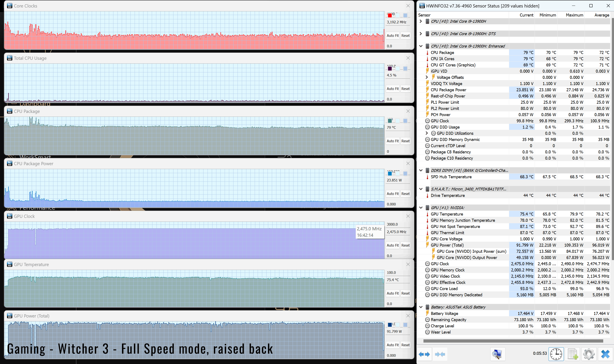Click Auto Fit in GPU Clock graph
This screenshot has width=614, height=364.
click(393, 245)
